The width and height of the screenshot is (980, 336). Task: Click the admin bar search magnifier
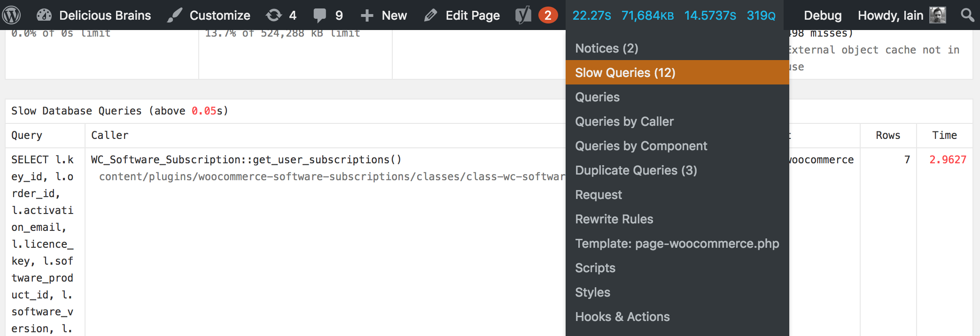pos(967,15)
